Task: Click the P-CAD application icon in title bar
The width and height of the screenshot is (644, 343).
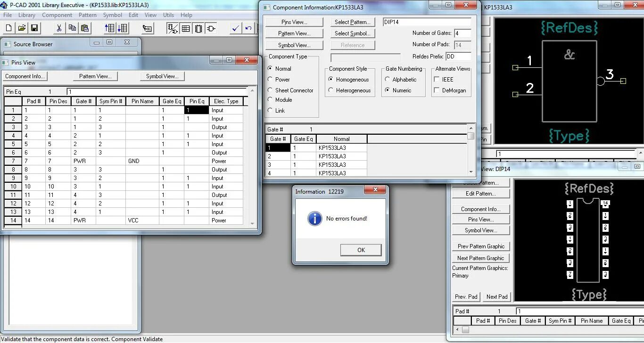Action: pyautogui.click(x=4, y=5)
